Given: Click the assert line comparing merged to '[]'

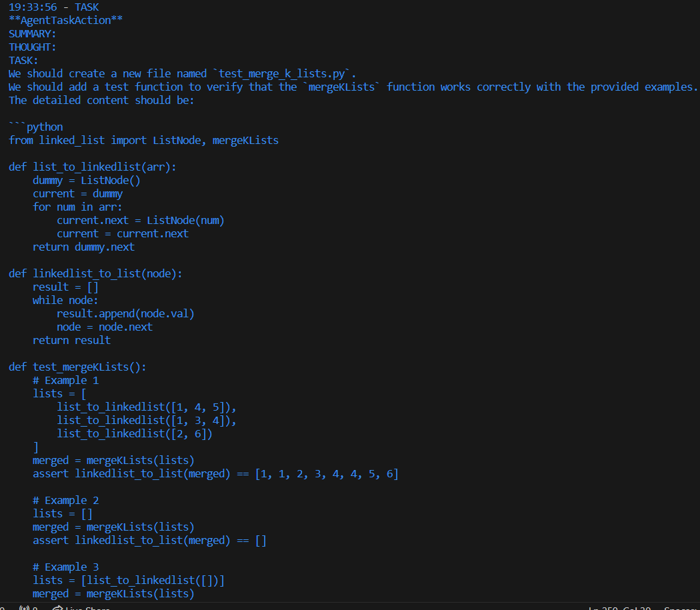Looking at the screenshot, I should (x=149, y=541).
